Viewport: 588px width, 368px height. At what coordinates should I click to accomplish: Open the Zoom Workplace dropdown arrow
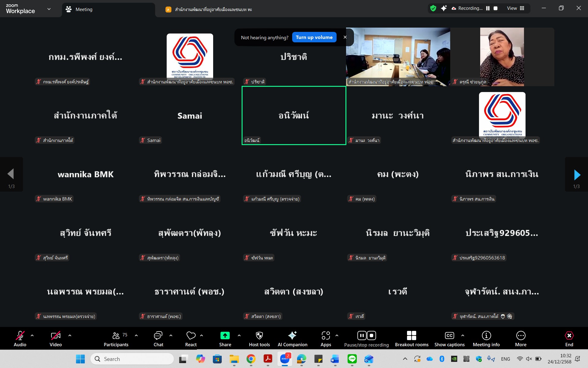coord(49,9)
